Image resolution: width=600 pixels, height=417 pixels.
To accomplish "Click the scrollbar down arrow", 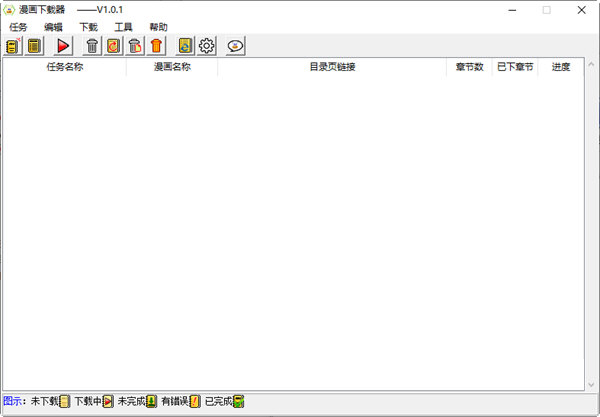I will point(591,384).
